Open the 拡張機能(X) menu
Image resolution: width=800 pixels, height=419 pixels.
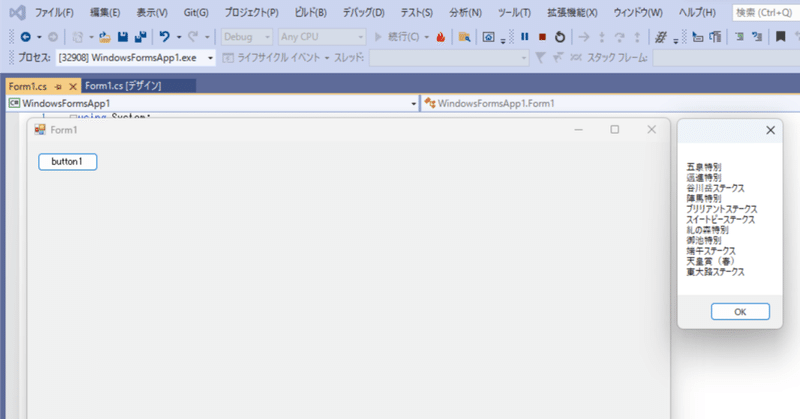pos(572,13)
